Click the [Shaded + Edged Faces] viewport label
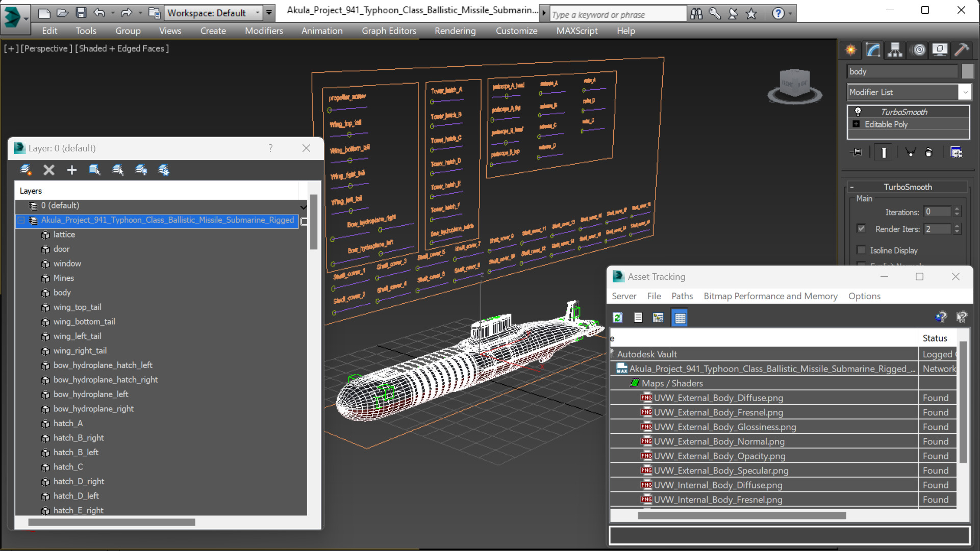980x551 pixels. [122, 48]
